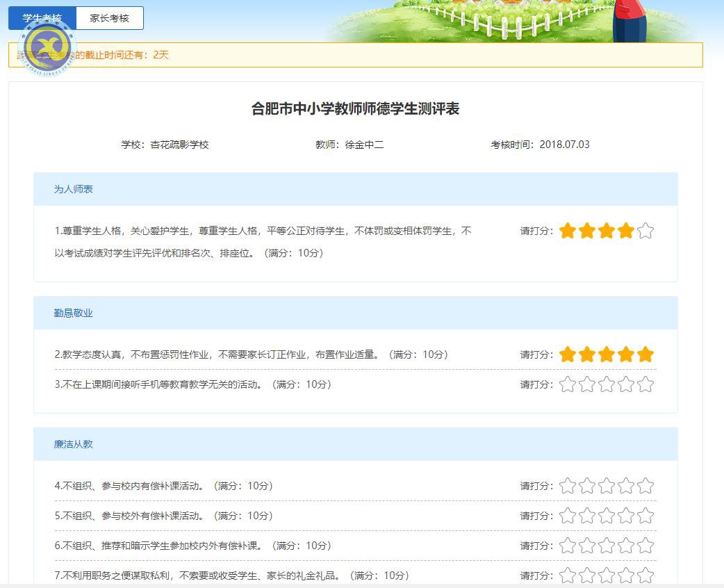Click the page scrollbar on the right
Viewport: 724px width, 588px height.
(721, 278)
